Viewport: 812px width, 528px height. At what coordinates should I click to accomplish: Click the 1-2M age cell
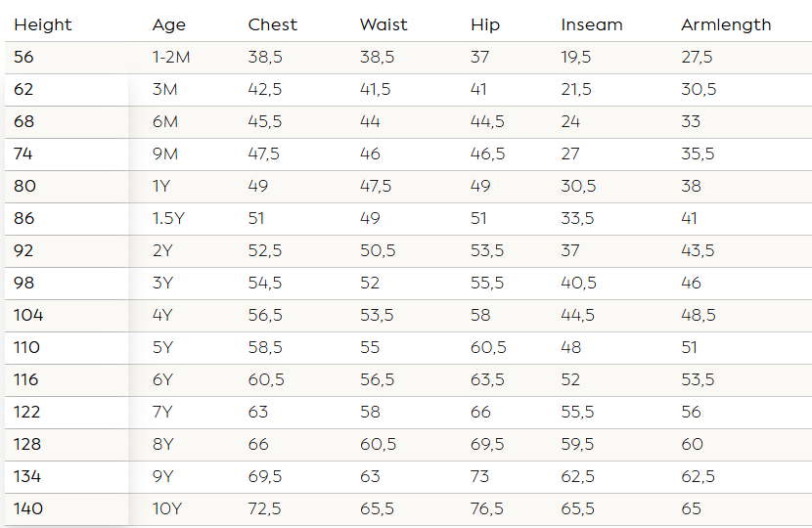[171, 58]
